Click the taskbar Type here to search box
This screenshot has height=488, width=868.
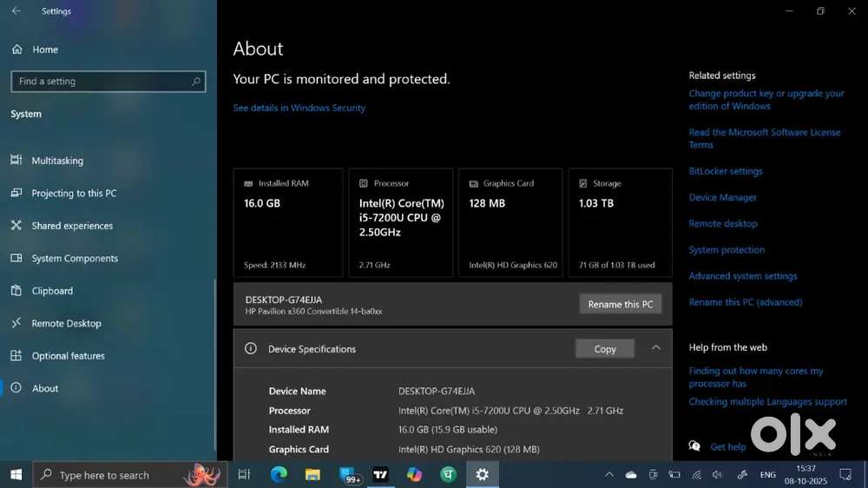pos(130,475)
